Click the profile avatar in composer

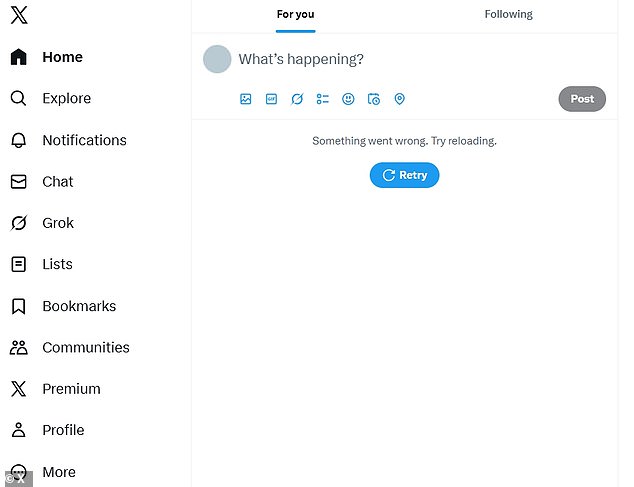(x=217, y=59)
